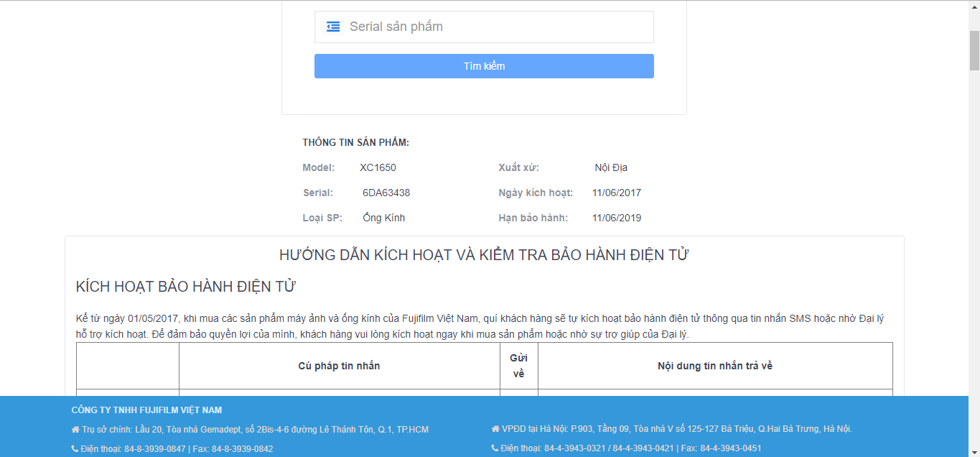Click the list icon in the serial field

tap(333, 27)
